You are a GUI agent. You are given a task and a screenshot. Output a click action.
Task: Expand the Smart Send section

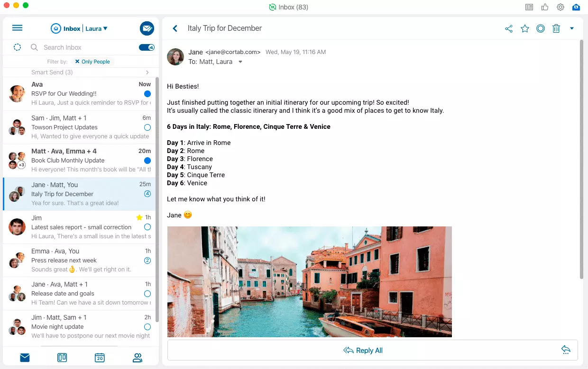click(147, 72)
